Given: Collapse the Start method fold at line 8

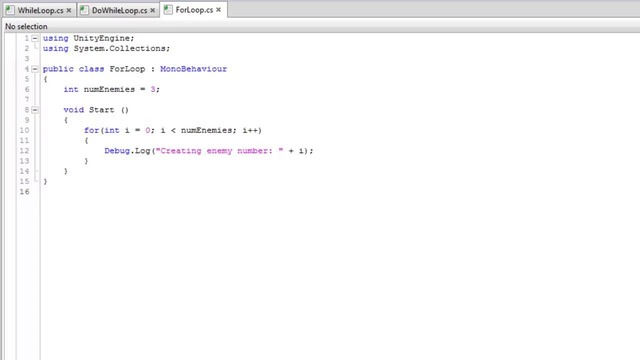Looking at the screenshot, I should tap(35, 110).
